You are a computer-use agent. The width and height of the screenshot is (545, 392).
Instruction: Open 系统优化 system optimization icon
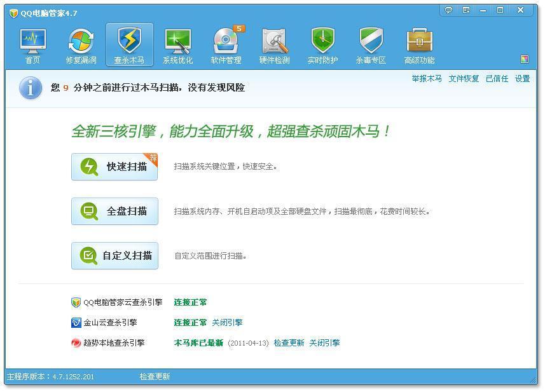click(177, 42)
